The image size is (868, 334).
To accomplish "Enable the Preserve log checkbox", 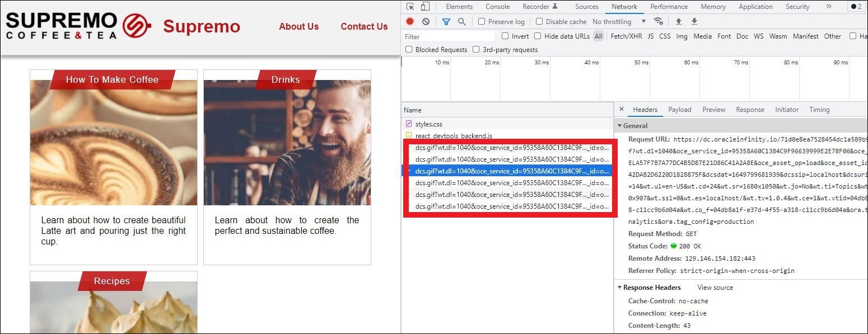I will (482, 21).
